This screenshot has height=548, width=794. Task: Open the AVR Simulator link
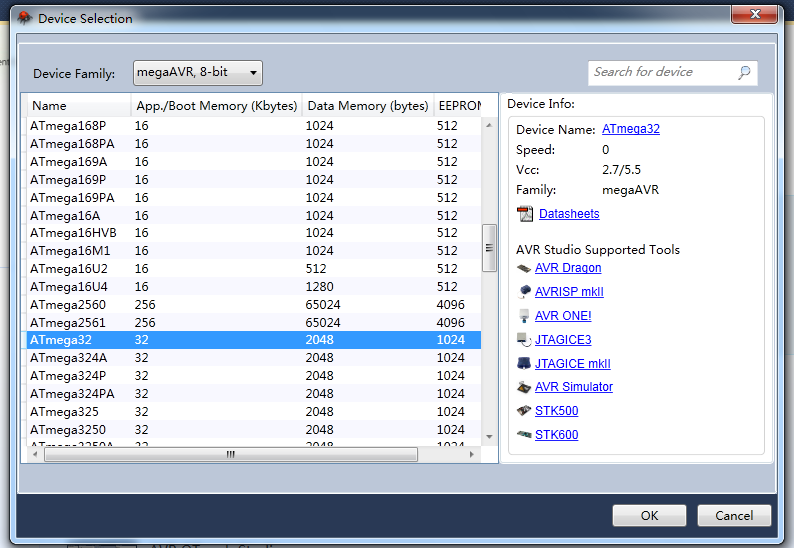click(574, 387)
